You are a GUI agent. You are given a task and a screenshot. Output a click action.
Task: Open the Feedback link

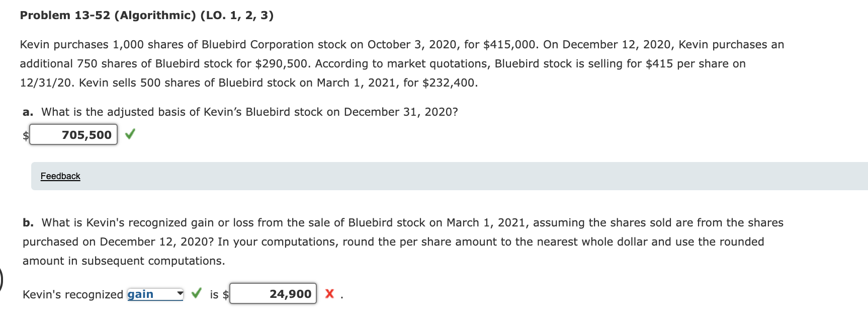tap(60, 176)
